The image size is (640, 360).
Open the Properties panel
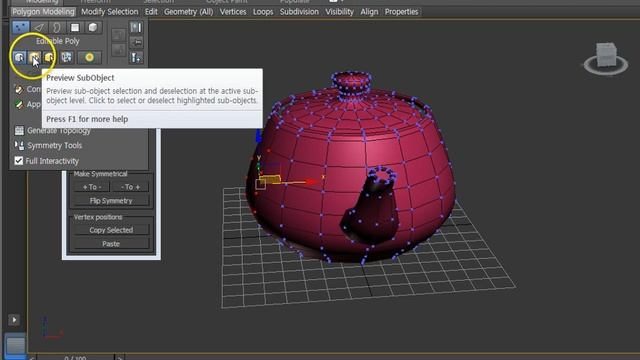(401, 12)
